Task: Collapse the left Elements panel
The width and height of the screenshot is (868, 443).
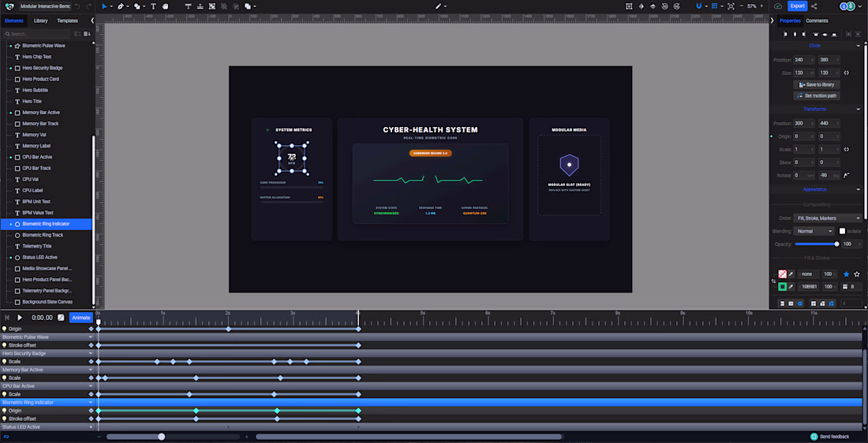Action: [92, 20]
